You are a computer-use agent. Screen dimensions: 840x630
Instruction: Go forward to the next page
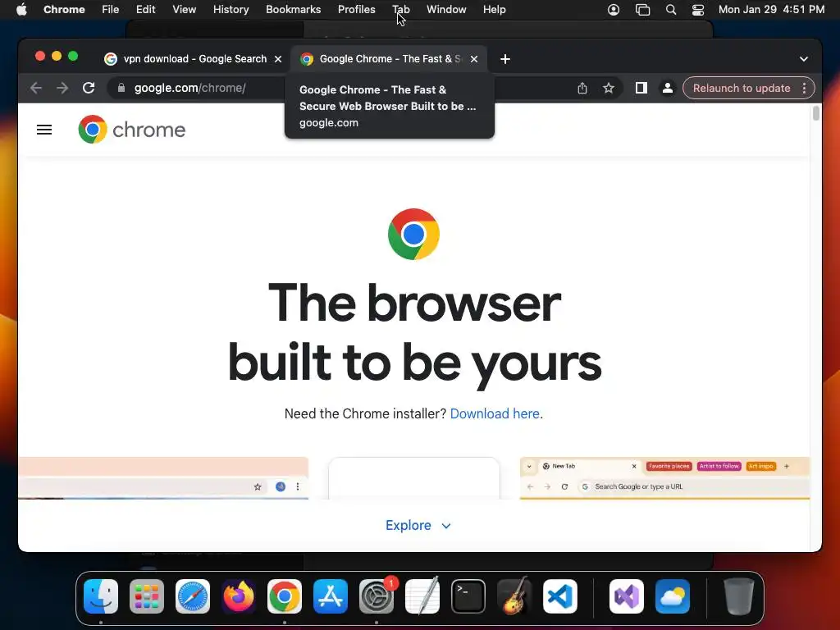(x=62, y=88)
